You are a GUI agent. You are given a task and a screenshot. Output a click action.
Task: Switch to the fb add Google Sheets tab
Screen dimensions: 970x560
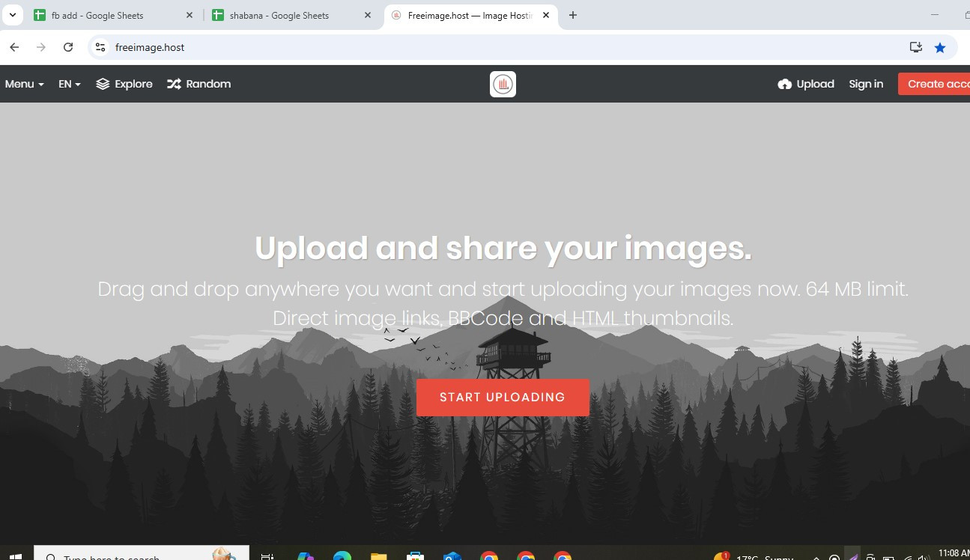[x=114, y=15]
